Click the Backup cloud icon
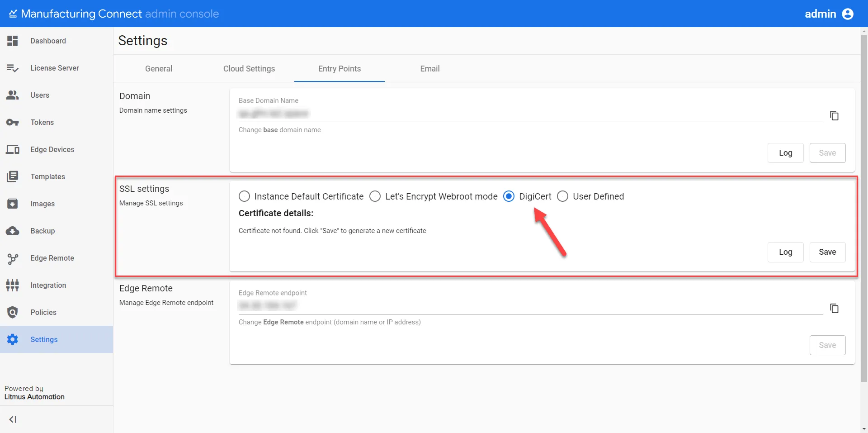The image size is (868, 433). pos(13,231)
